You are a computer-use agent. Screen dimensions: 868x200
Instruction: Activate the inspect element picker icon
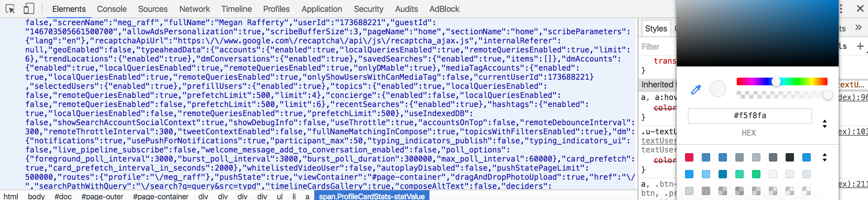pos(10,9)
